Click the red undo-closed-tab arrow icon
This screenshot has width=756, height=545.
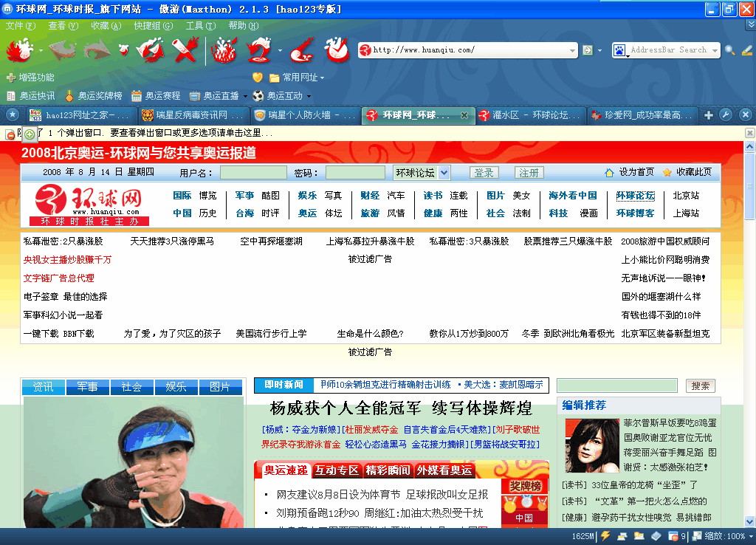[x=261, y=49]
